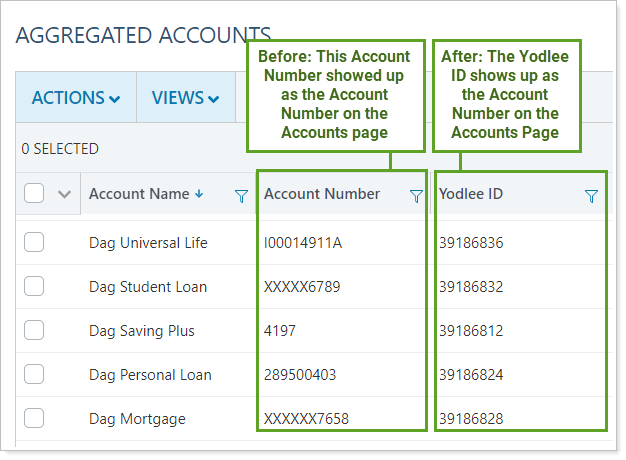This screenshot has height=460, width=626.
Task: Toggle the select-all header checkbox
Action: pyautogui.click(x=34, y=194)
